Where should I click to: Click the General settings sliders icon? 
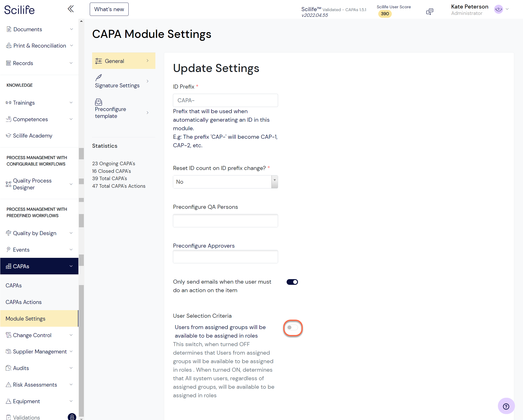[99, 61]
